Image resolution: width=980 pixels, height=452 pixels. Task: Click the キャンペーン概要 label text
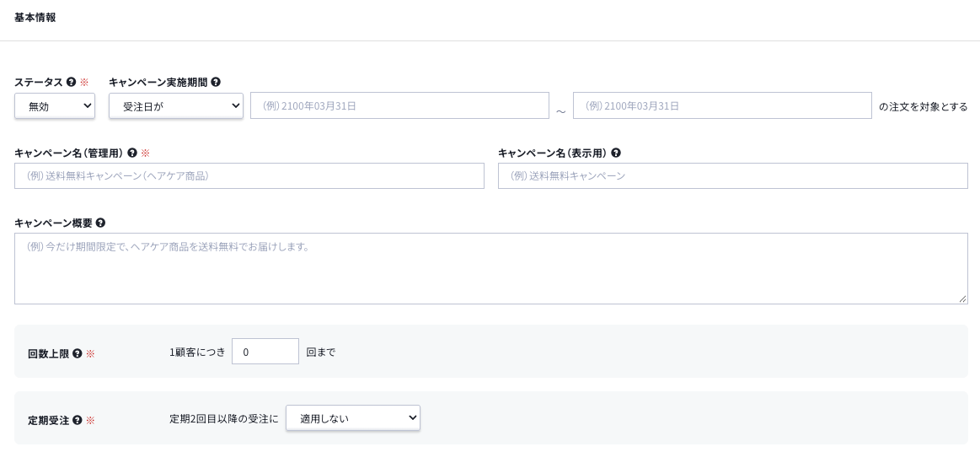point(53,223)
